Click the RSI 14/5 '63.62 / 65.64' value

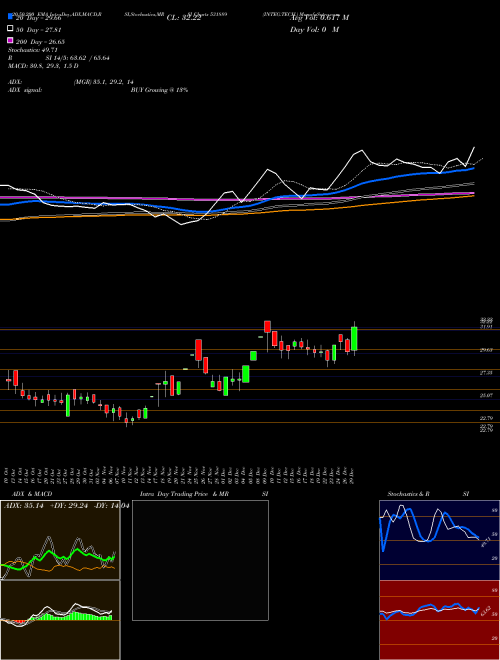click(x=90, y=58)
